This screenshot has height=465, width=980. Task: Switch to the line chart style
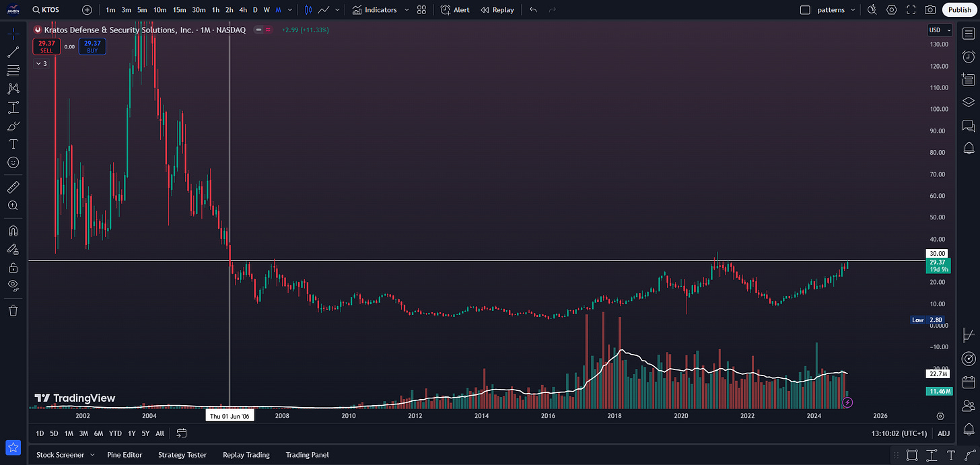(324, 10)
